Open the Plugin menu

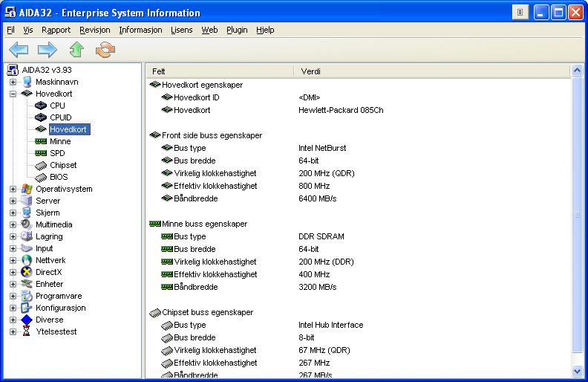(237, 30)
